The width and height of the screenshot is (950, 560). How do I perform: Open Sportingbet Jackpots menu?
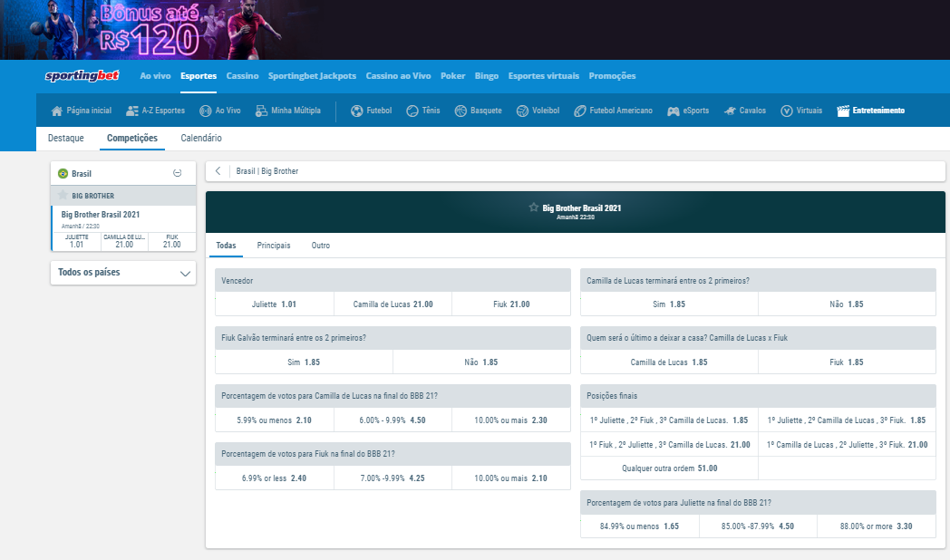coord(312,76)
